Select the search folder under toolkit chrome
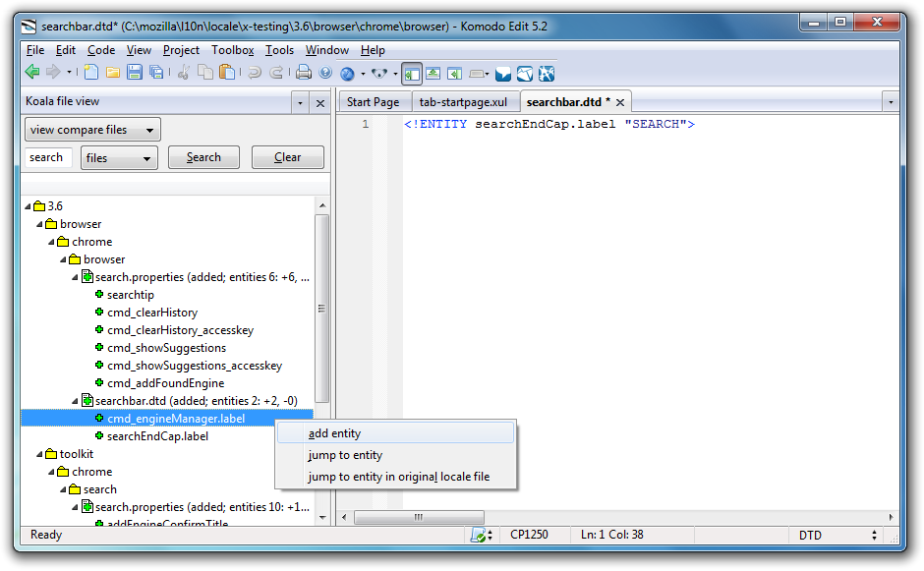Image resolution: width=924 pixels, height=571 pixels. 99,489
